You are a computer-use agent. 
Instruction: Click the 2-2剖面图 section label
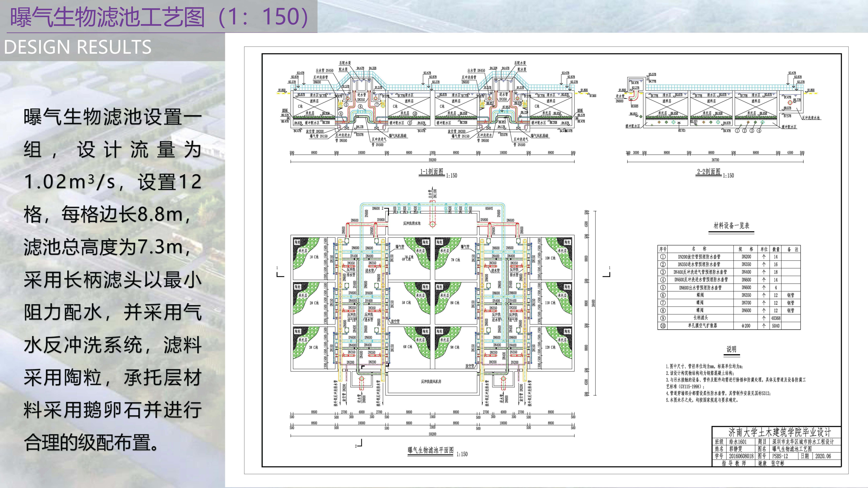(709, 172)
